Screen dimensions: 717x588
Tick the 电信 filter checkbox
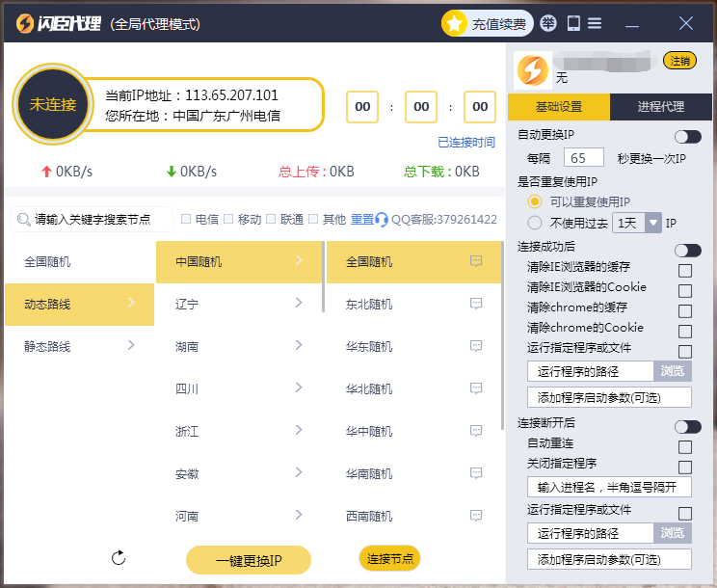(x=186, y=219)
